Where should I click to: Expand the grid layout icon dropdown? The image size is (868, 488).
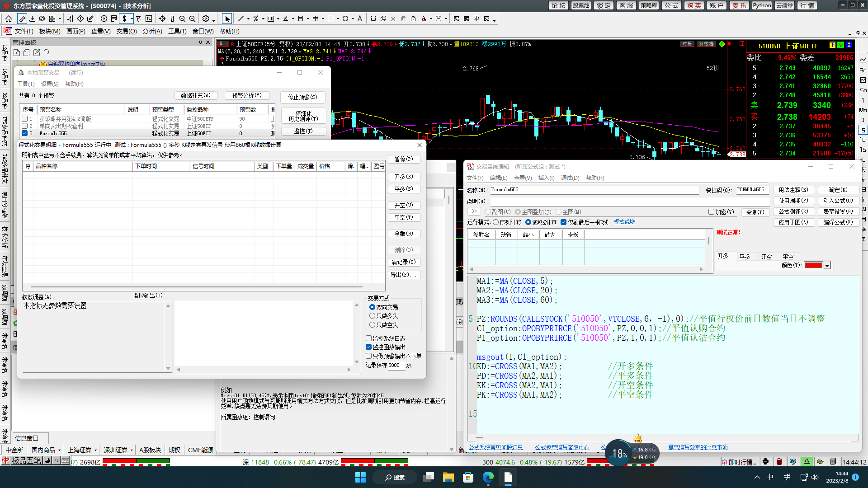click(x=60, y=19)
